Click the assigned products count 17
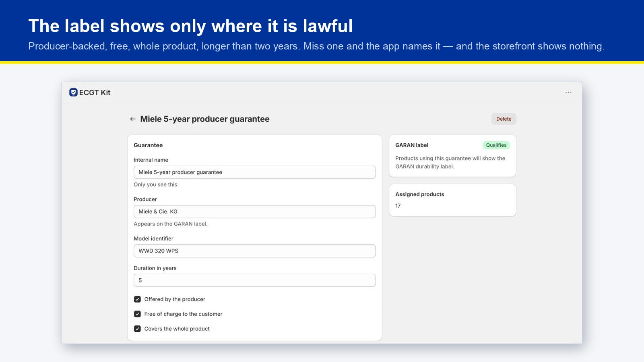This screenshot has height=362, width=644. point(398,206)
